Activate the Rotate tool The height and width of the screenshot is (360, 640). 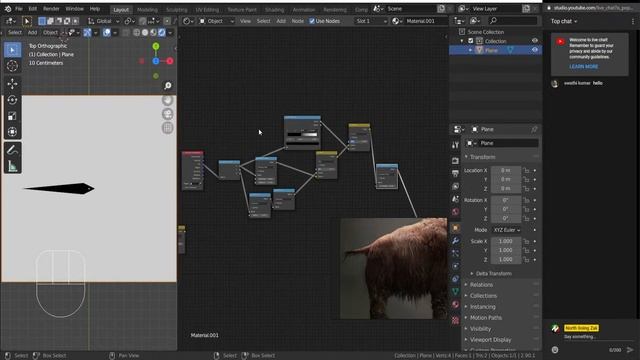pyautogui.click(x=12, y=100)
